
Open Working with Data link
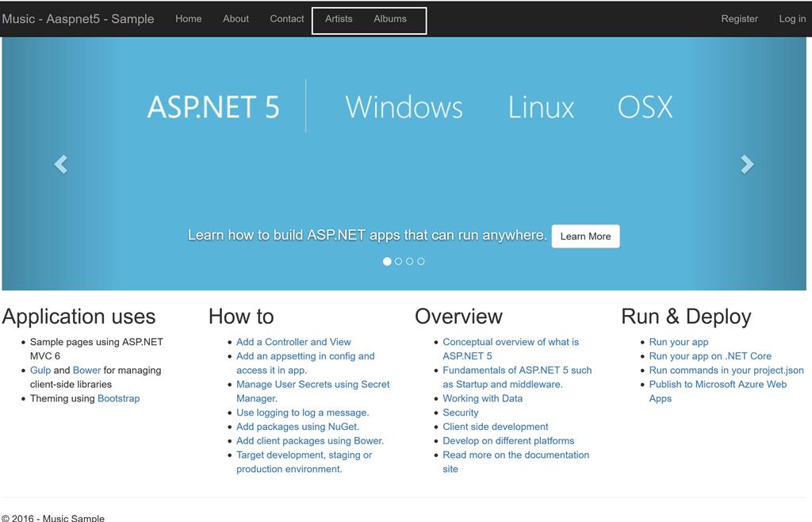483,399
